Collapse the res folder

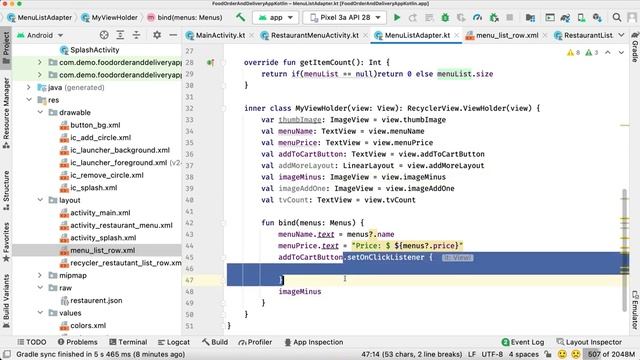click(x=29, y=100)
